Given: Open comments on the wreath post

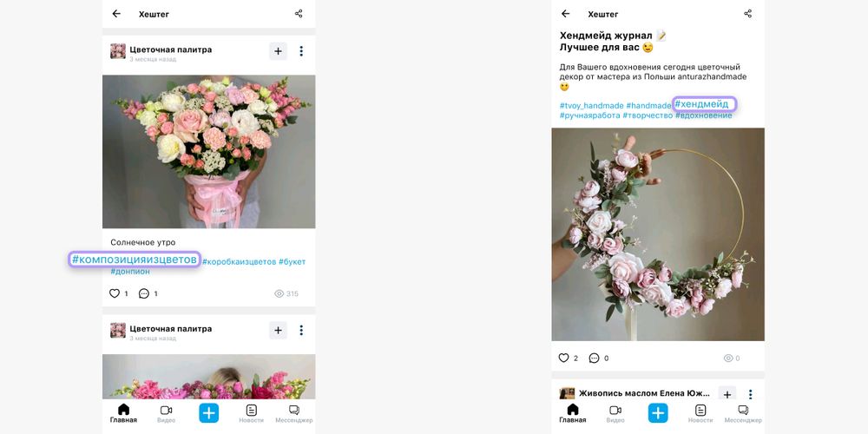Looking at the screenshot, I should coord(594,358).
